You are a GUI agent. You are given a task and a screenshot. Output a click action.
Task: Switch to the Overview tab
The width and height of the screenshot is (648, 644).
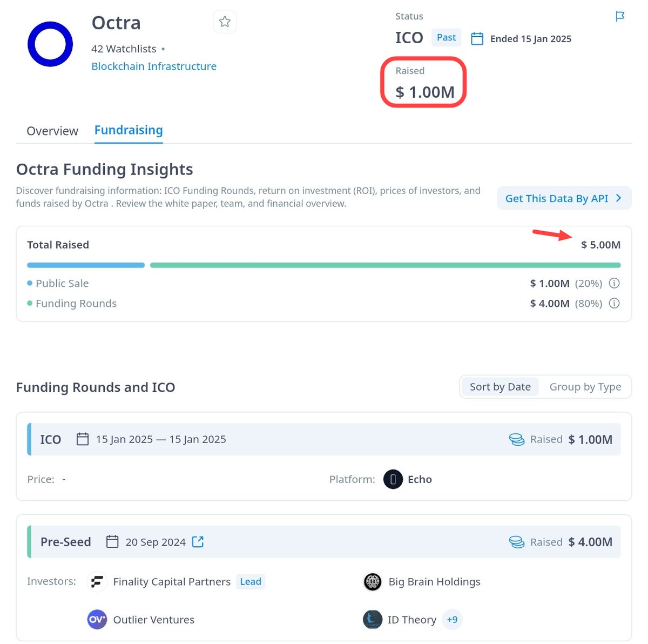[x=52, y=131]
